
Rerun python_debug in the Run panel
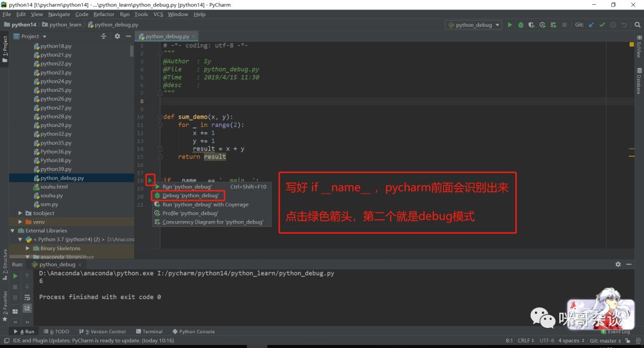coord(15,276)
